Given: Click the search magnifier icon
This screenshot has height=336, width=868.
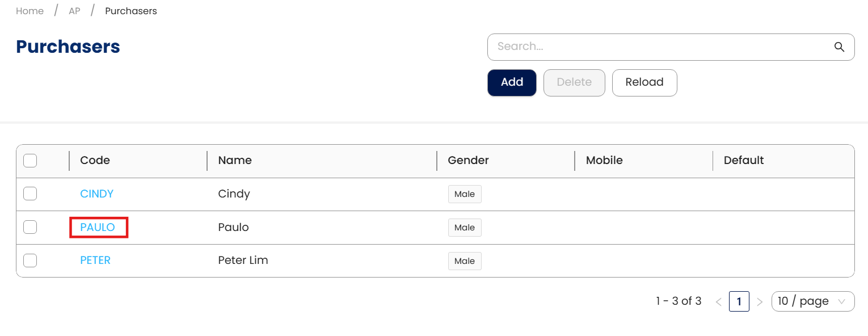Looking at the screenshot, I should pyautogui.click(x=839, y=47).
